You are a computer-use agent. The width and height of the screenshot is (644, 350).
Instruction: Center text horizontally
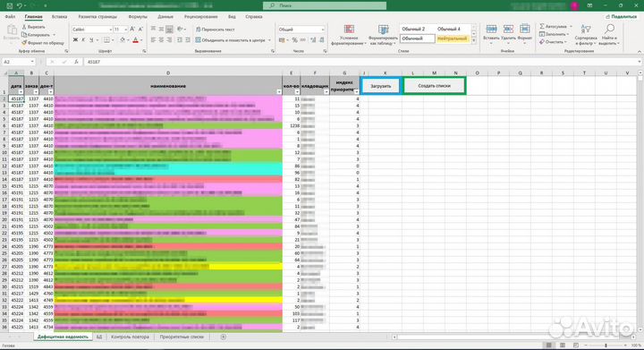click(161, 40)
